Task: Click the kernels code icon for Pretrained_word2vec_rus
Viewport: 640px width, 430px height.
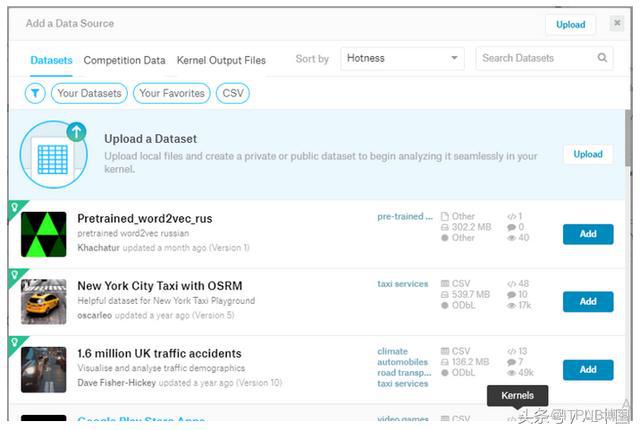Action: point(511,217)
